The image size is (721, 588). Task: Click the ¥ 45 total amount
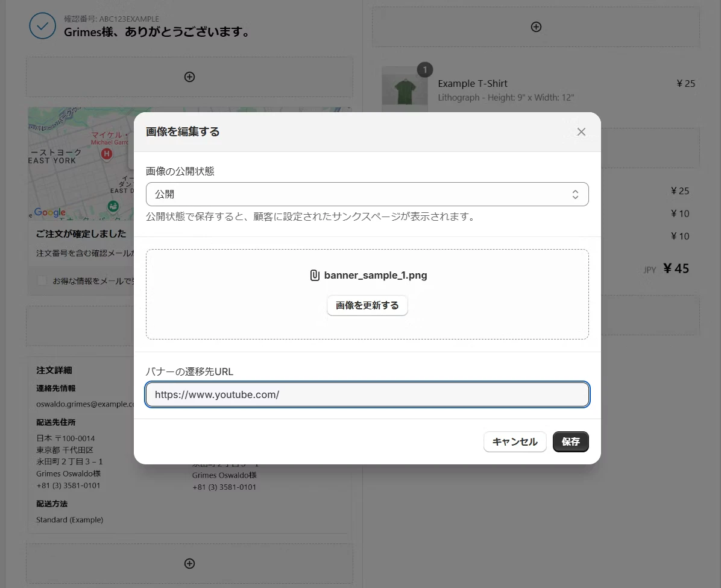pos(676,269)
